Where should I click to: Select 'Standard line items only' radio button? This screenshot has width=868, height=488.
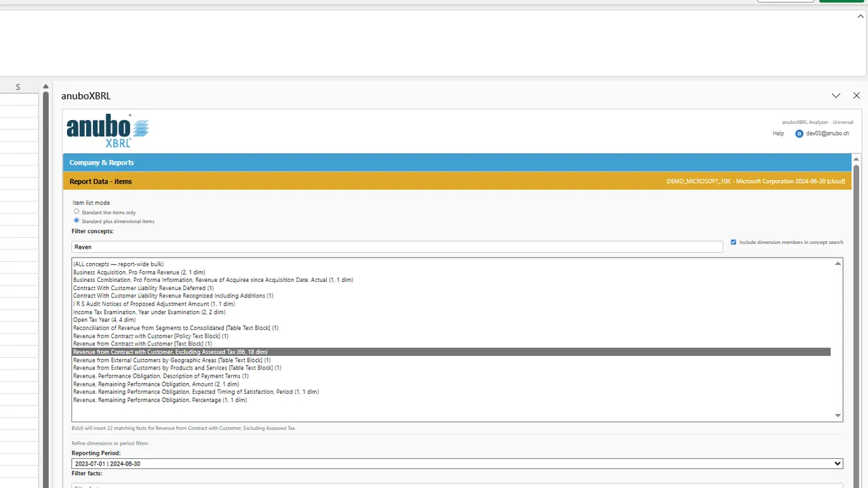76,211
